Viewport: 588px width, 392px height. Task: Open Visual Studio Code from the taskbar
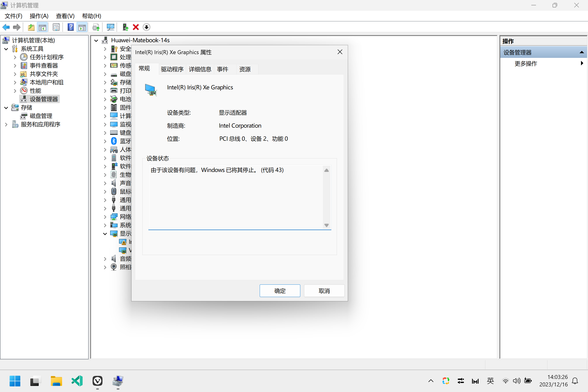77,381
